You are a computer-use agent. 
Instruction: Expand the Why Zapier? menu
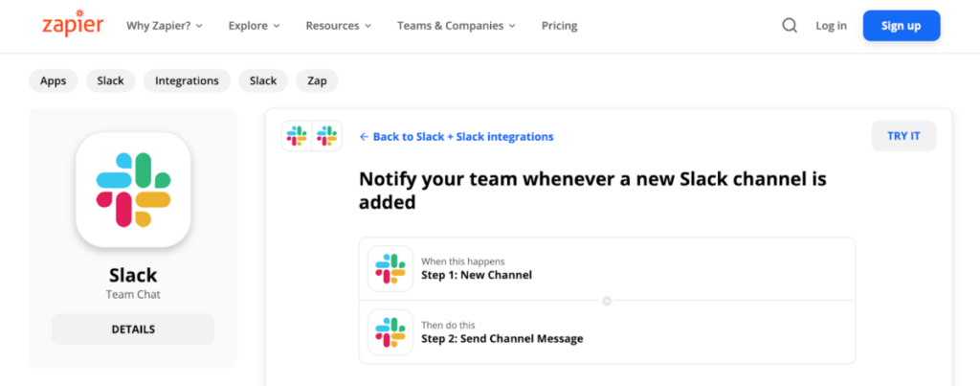(165, 26)
